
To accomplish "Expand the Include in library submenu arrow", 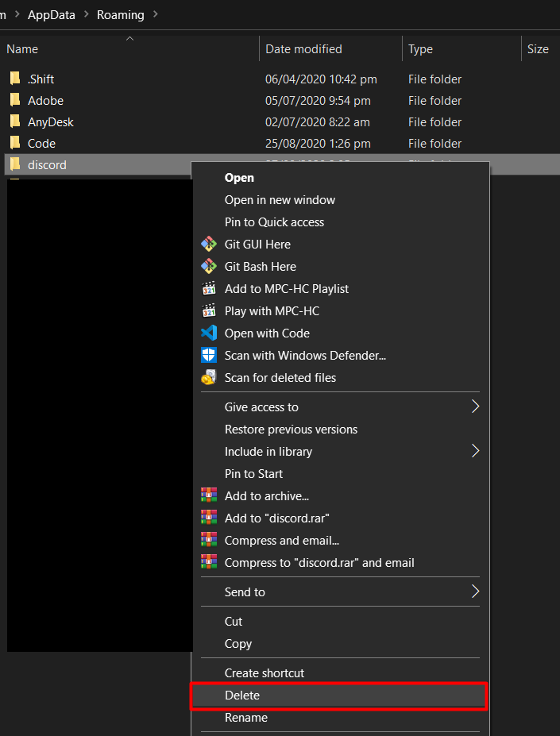I will 475,451.
